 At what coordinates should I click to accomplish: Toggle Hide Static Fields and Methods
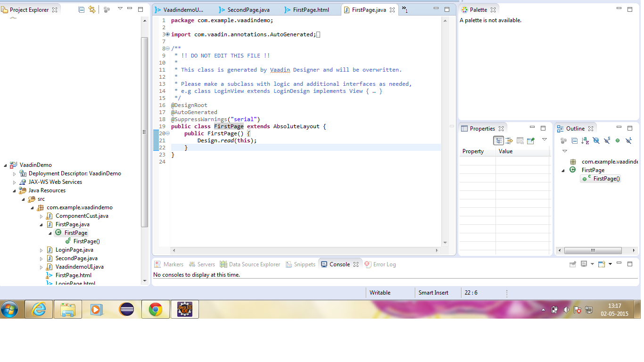[607, 140]
